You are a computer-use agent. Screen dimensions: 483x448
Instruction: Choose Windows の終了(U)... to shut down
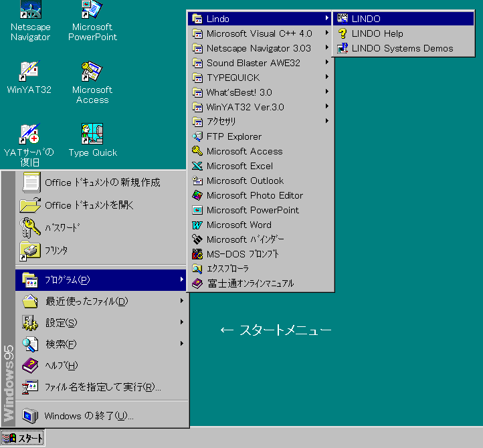pyautogui.click(x=89, y=416)
